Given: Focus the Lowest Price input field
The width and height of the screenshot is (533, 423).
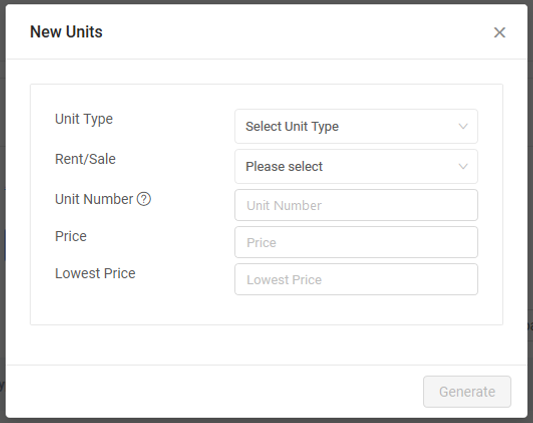Looking at the screenshot, I should click(356, 279).
